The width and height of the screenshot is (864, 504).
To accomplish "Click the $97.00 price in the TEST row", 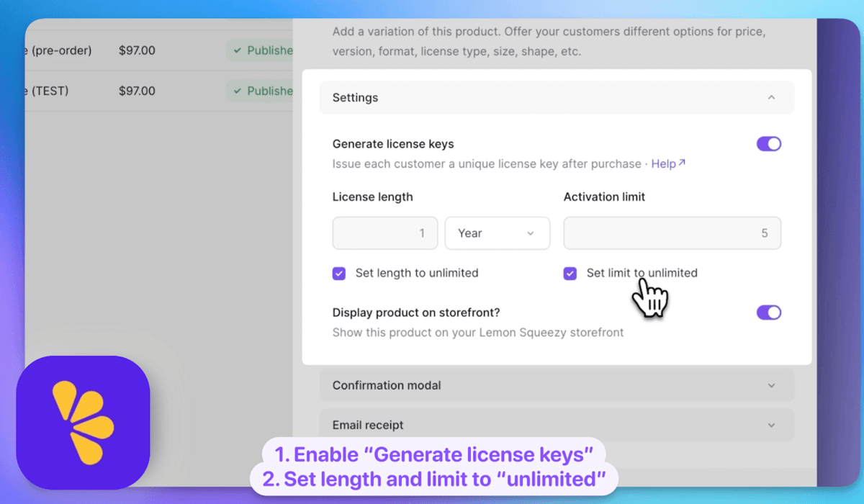I will [137, 91].
